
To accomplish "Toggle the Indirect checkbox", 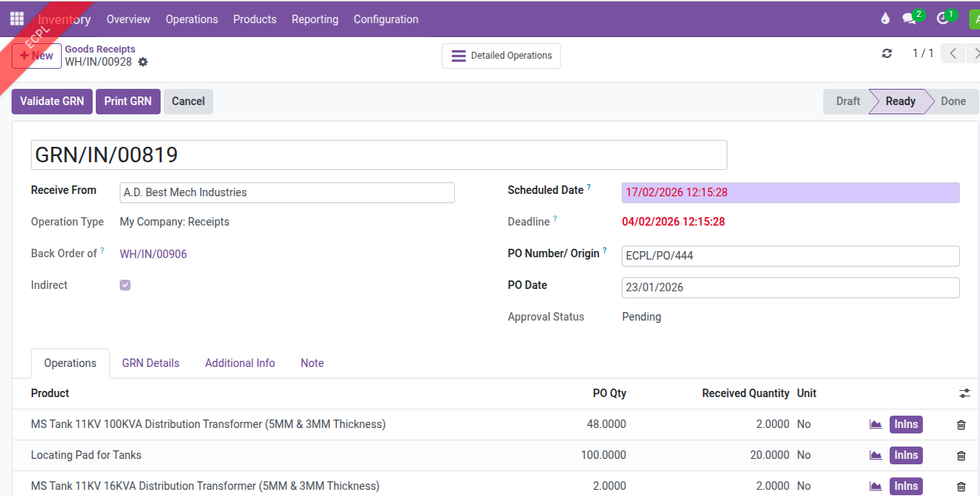I will [125, 285].
